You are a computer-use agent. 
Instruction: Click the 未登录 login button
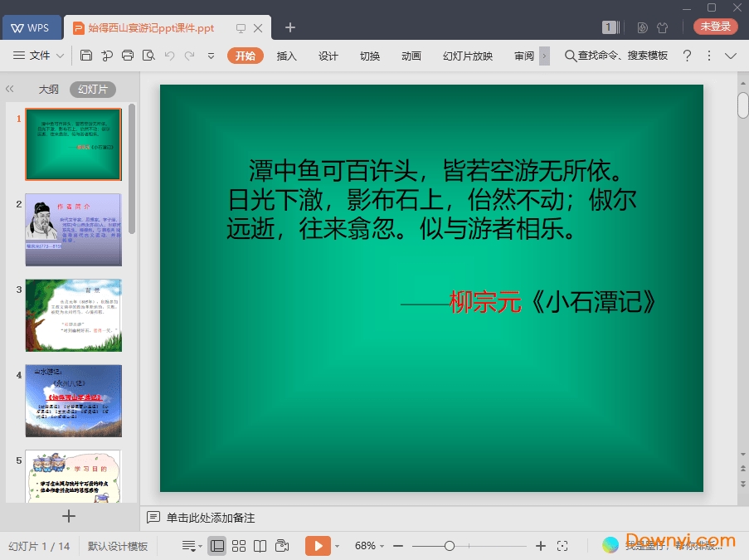click(x=715, y=26)
